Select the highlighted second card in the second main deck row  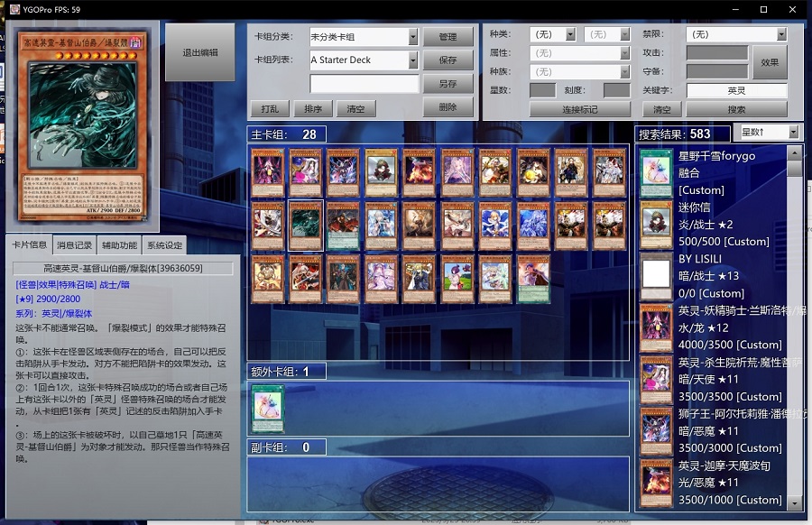[305, 226]
